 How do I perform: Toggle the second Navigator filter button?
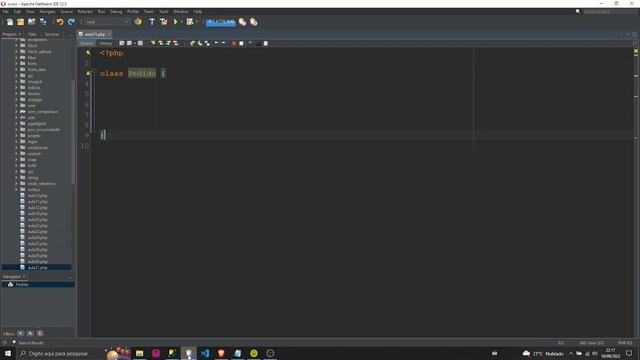click(30, 333)
